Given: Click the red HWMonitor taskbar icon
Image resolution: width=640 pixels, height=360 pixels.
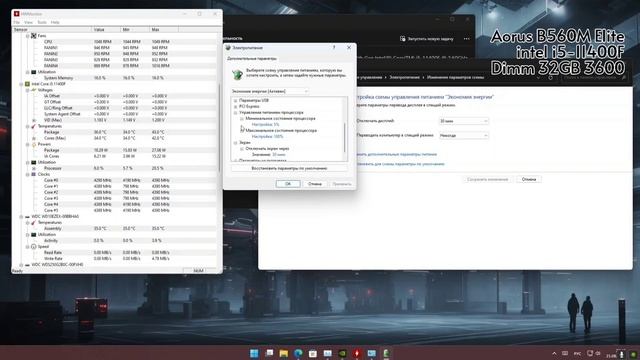Looking at the screenshot, I should [x=357, y=353].
